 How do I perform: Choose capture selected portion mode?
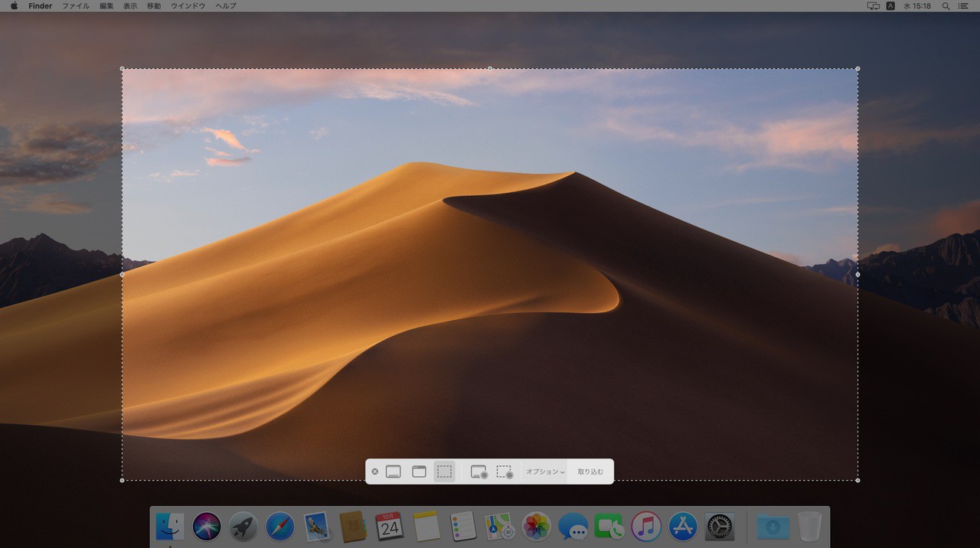tap(444, 471)
